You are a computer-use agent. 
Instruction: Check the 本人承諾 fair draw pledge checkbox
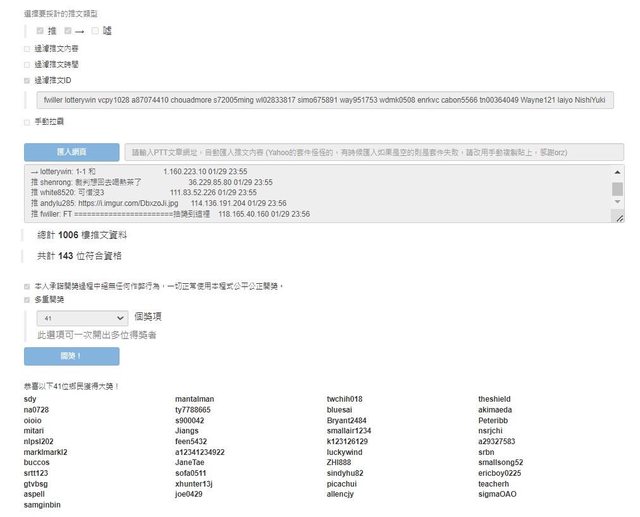27,286
